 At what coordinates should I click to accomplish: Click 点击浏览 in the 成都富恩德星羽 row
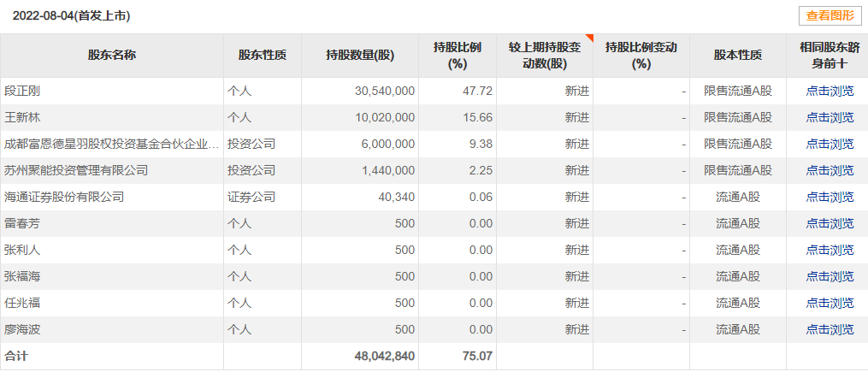coord(830,144)
